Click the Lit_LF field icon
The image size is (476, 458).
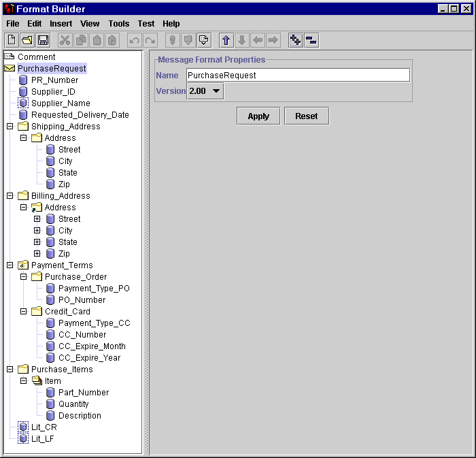point(23,438)
